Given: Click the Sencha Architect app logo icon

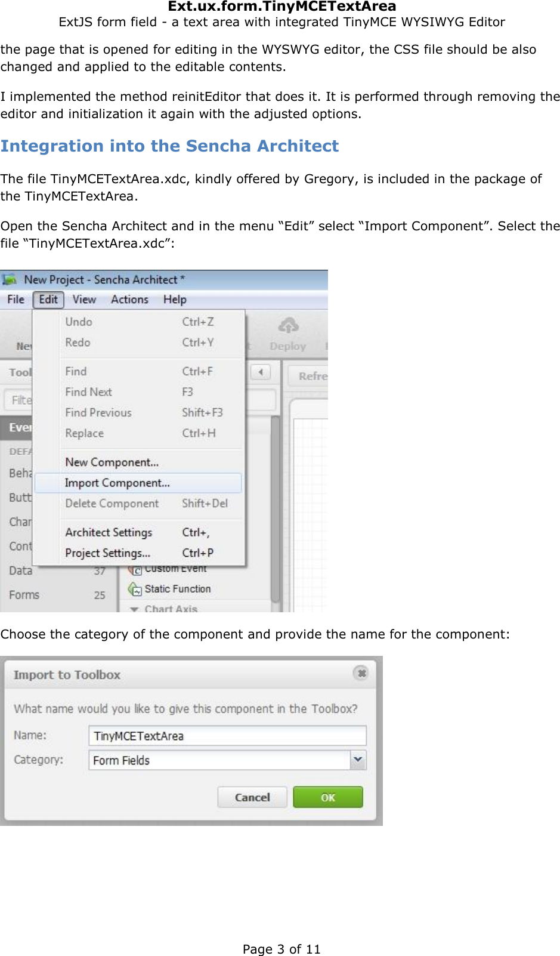Looking at the screenshot, I should [10, 279].
